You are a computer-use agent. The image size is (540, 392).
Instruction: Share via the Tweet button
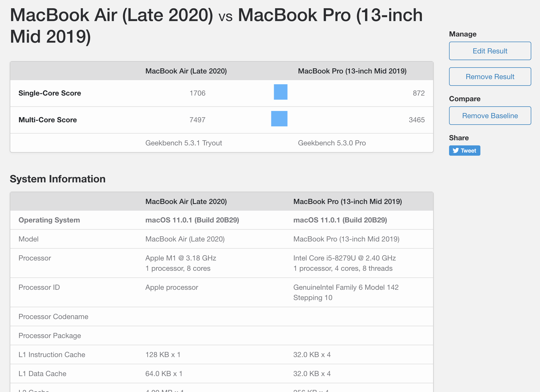point(464,151)
